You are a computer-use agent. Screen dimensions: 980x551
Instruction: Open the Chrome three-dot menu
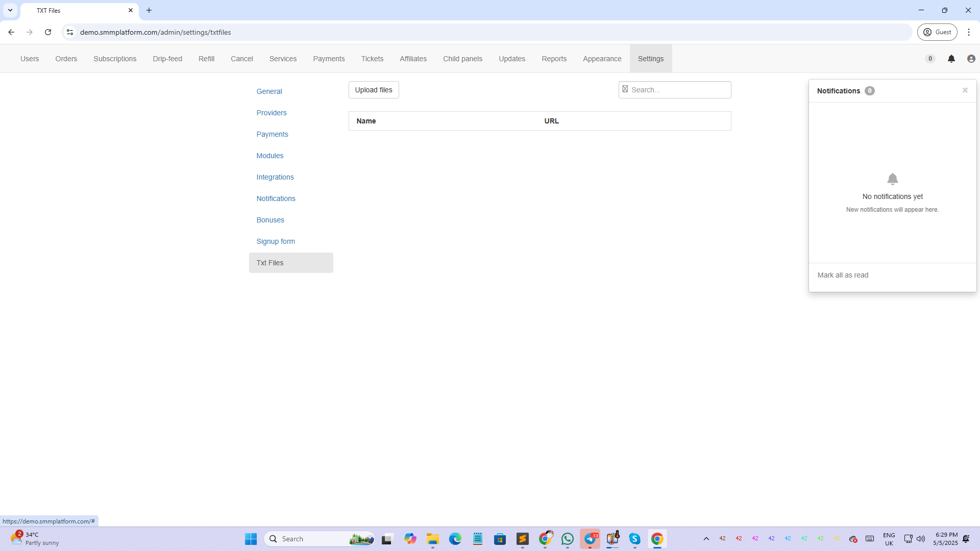[x=968, y=32]
